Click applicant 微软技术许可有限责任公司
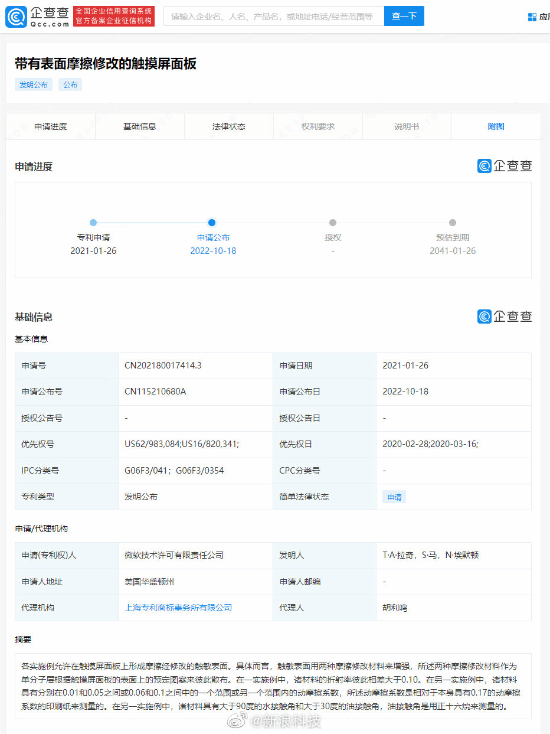Screen dimensions: 550x734 [x=174, y=555]
